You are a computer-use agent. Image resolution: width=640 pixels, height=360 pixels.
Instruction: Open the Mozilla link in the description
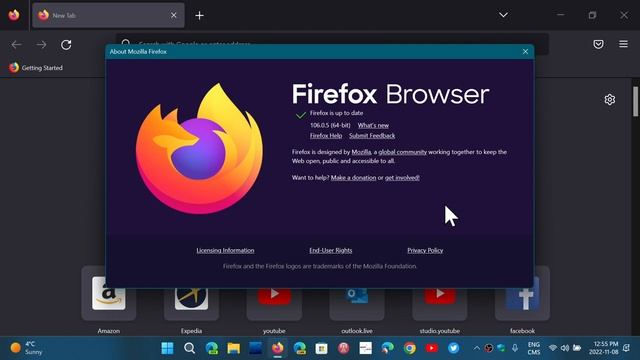pyautogui.click(x=361, y=152)
